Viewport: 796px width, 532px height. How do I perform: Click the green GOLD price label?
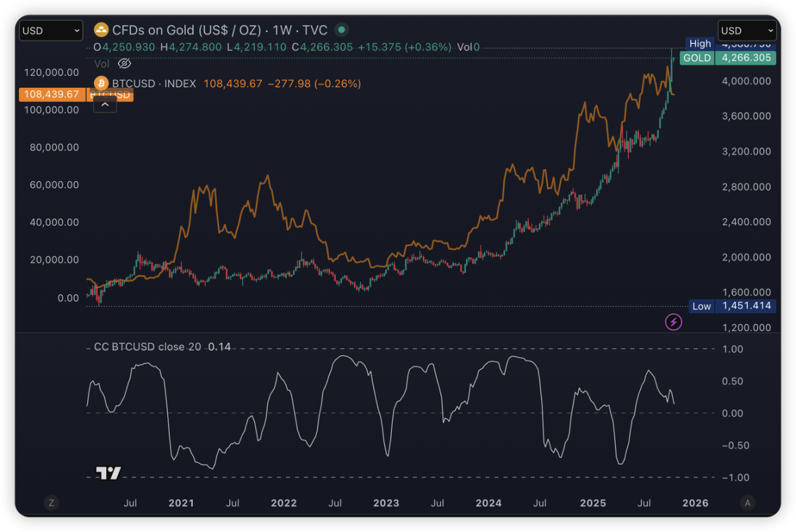point(728,58)
